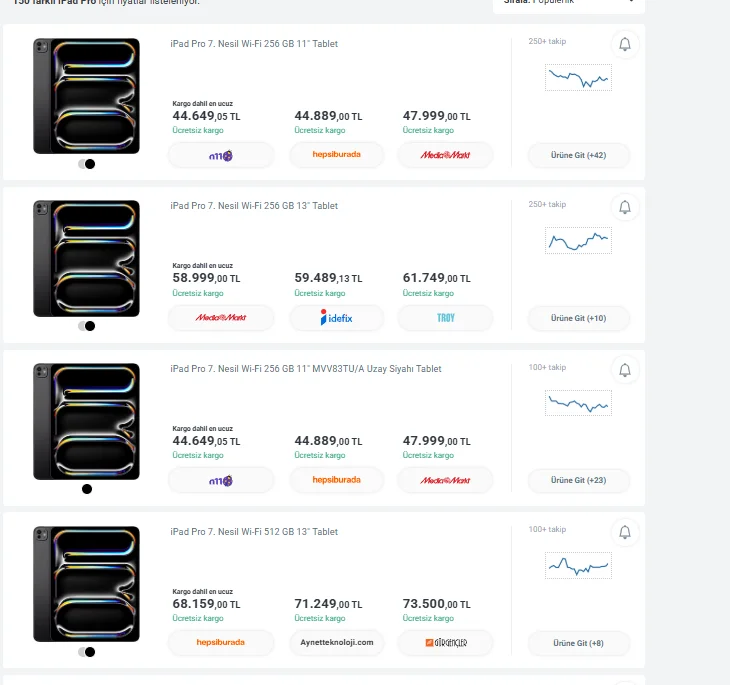Click the "Ürüne Git (+8)" button
Viewport: 730px width, 685px height.
[579, 643]
